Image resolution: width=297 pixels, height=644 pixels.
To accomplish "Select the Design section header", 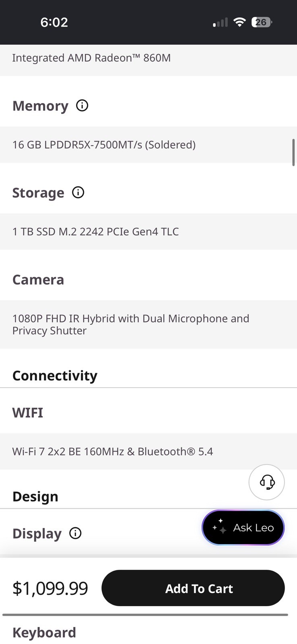I will (35, 496).
